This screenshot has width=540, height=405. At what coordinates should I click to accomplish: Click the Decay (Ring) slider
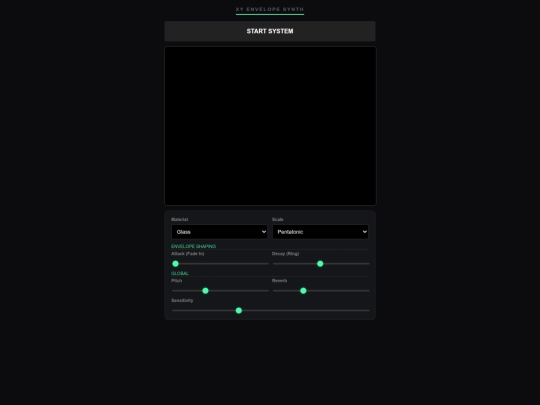pos(321,264)
